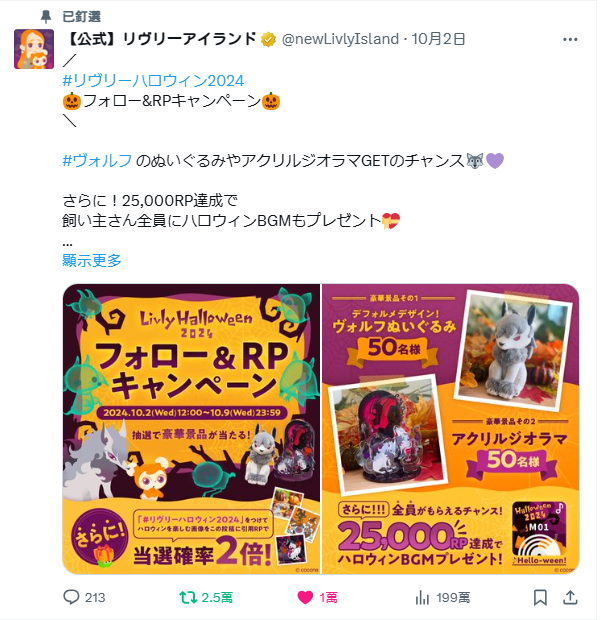Open the right prize details image
The width and height of the screenshot is (601, 620).
450,429
